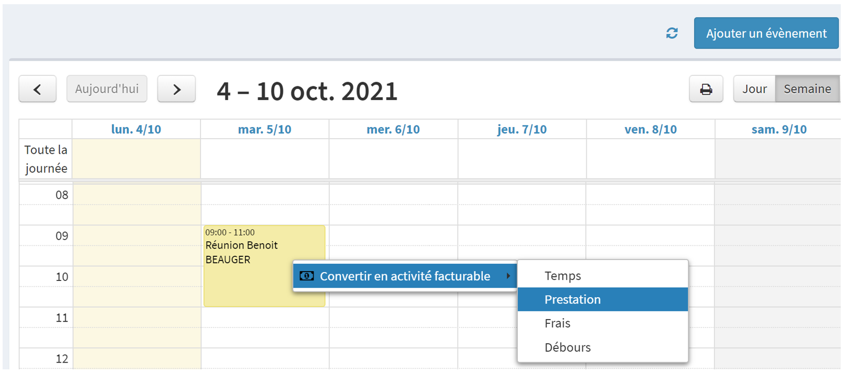Screen dimensions: 868x384
Task: Open Convertir en activité facturable menu item
Action: 405,276
